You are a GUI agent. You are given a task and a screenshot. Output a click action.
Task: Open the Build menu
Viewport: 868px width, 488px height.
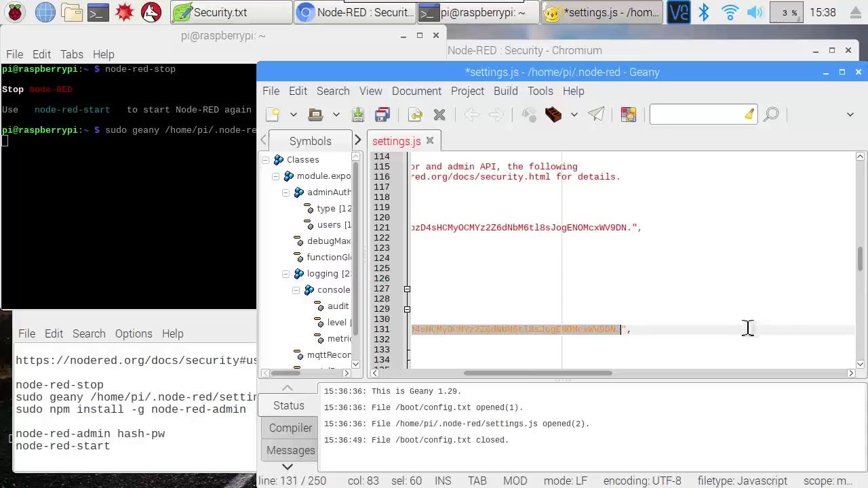tap(505, 91)
